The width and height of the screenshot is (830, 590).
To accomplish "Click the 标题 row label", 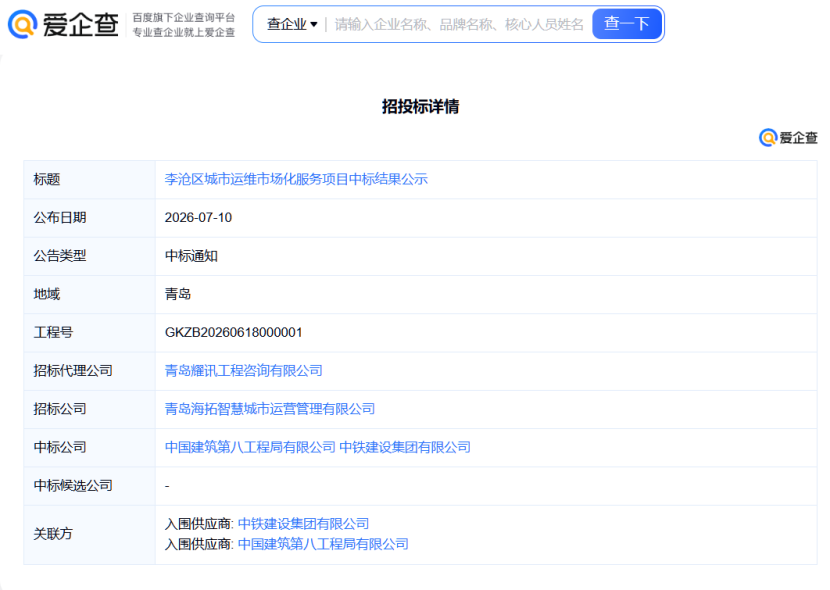I will pyautogui.click(x=47, y=179).
